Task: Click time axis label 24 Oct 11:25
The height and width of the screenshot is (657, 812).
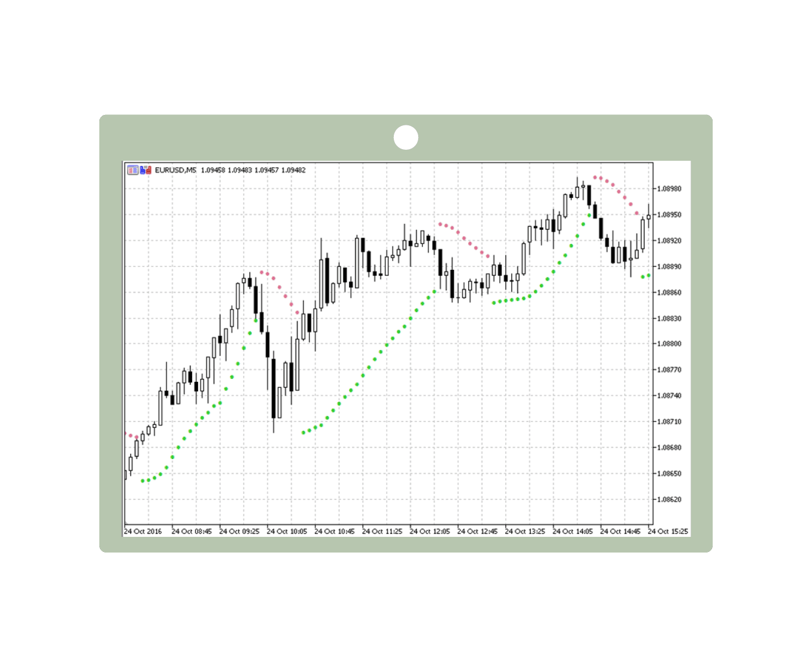Action: [382, 531]
